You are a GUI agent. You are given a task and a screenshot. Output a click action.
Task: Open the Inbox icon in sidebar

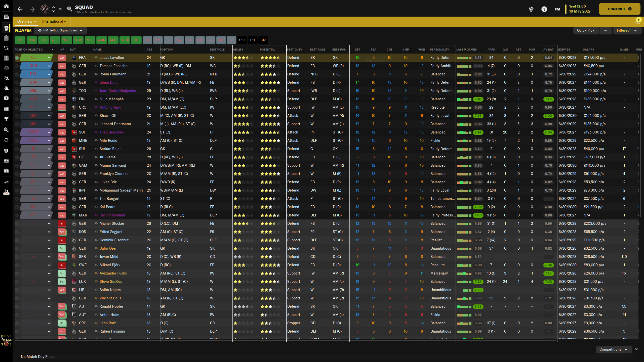[x=6, y=17]
